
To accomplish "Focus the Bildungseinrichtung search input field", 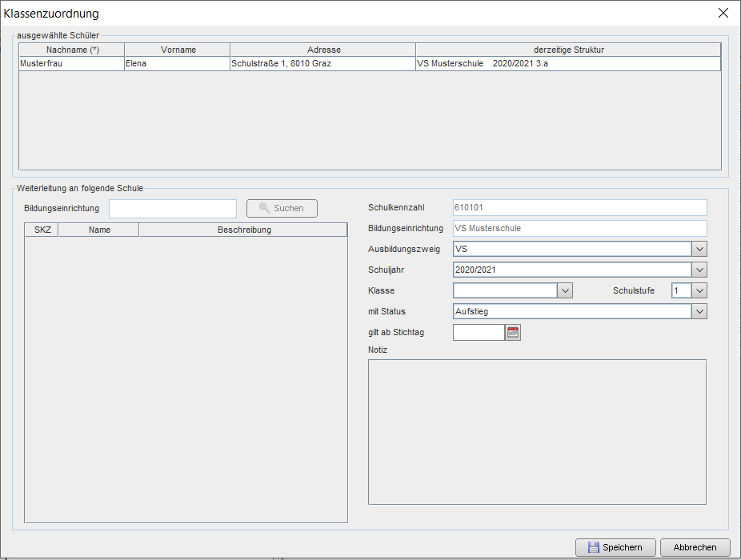I will pyautogui.click(x=173, y=209).
